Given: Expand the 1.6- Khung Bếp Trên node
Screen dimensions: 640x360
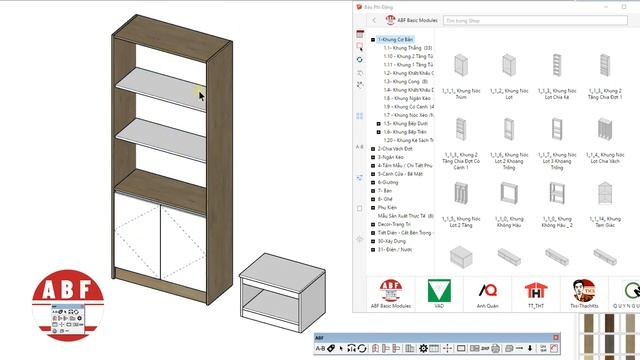Looking at the screenshot, I should pos(378,132).
